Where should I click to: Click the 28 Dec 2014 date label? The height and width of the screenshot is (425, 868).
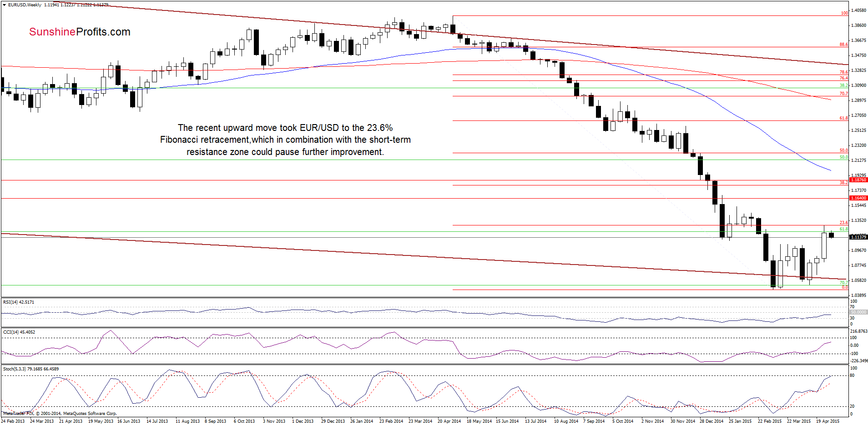click(712, 421)
